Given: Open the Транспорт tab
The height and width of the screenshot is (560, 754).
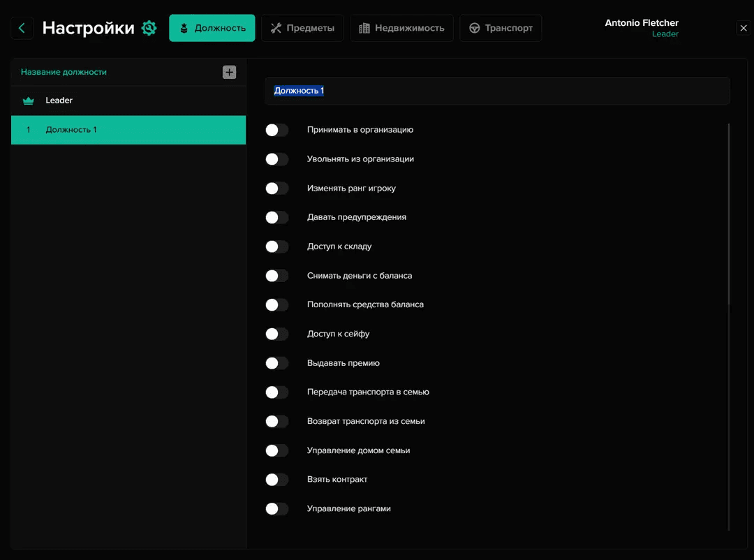Looking at the screenshot, I should (x=501, y=28).
